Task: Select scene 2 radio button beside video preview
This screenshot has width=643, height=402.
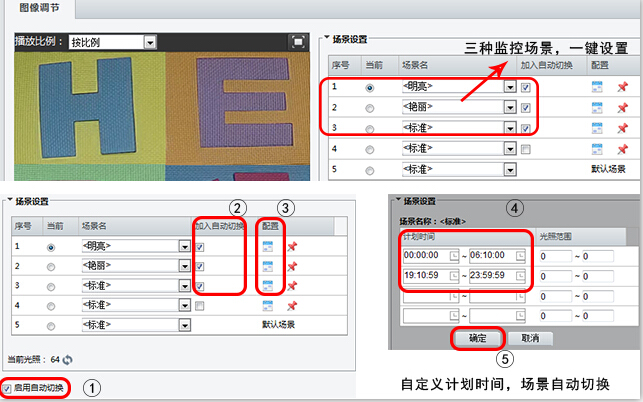Action: click(x=370, y=108)
